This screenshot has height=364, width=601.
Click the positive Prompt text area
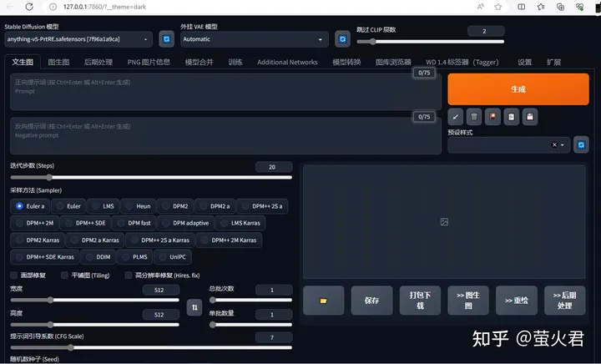225,92
